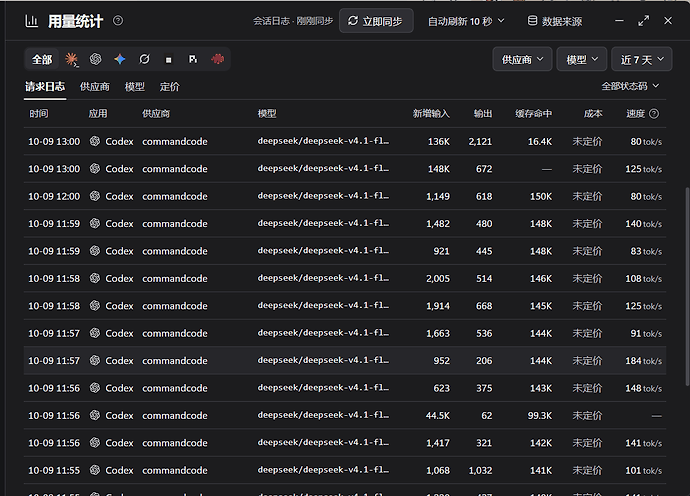The width and height of the screenshot is (690, 496).
Task: Click the 99.3K cache hit value
Action: point(540,415)
